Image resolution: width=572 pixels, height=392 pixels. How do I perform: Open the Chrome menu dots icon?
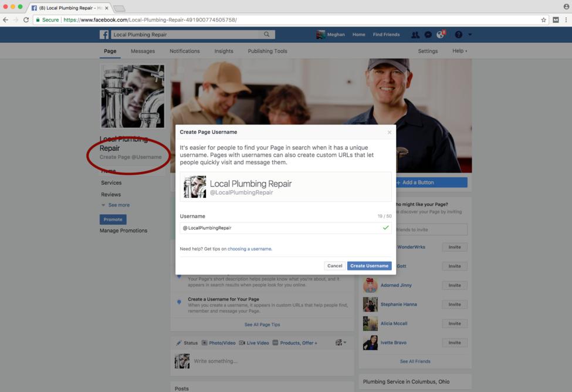(566, 20)
